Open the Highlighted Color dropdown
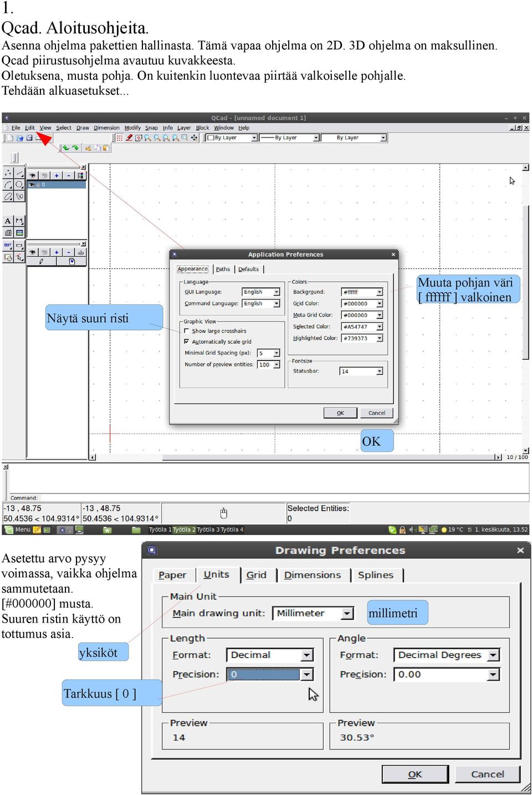Image resolution: width=532 pixels, height=795 pixels. click(x=362, y=338)
